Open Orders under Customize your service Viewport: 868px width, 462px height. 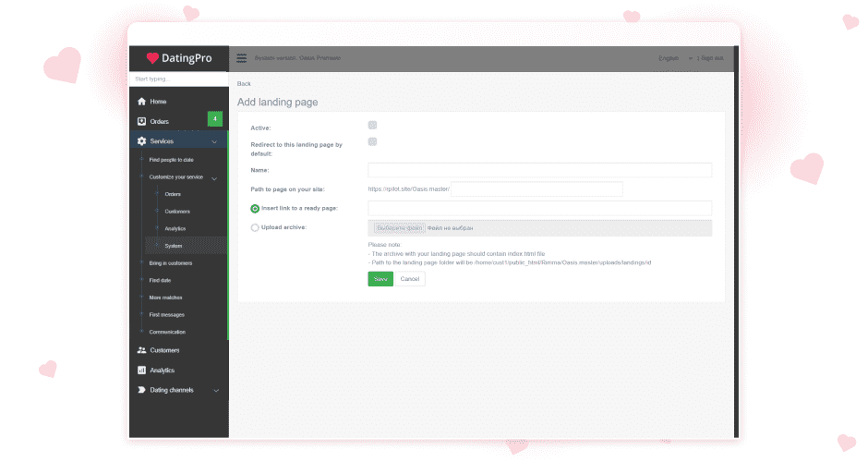pyautogui.click(x=173, y=194)
